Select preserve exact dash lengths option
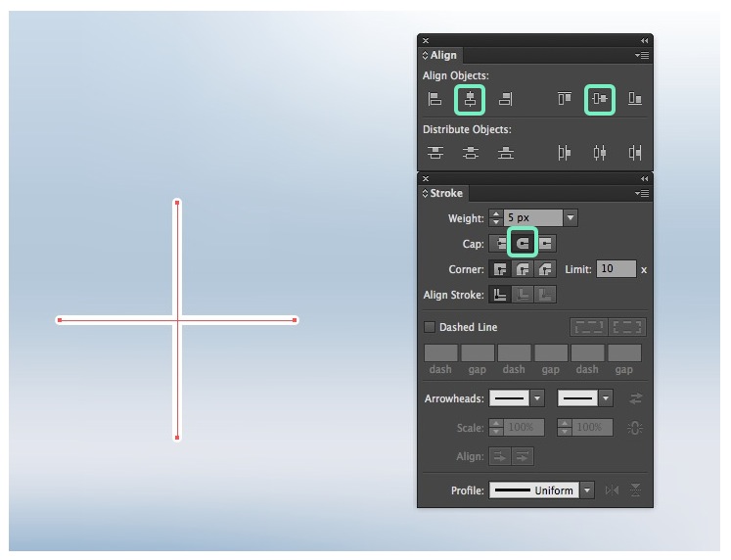 click(x=589, y=327)
